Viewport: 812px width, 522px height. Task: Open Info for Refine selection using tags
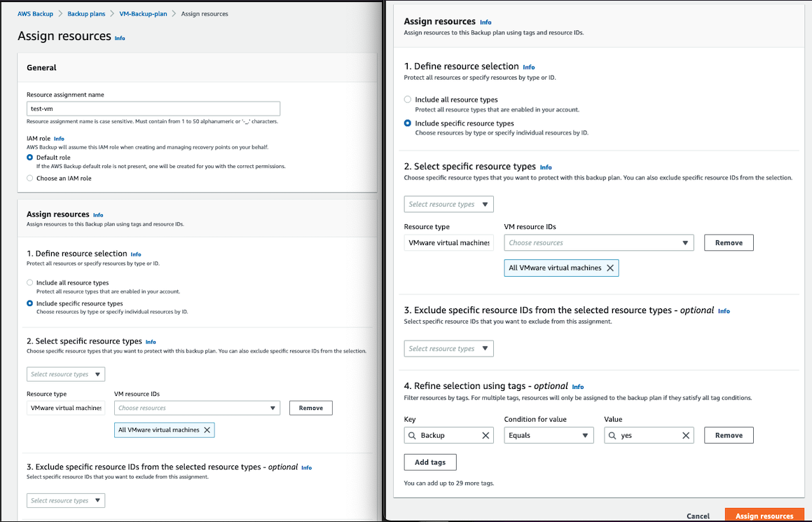[x=577, y=386]
